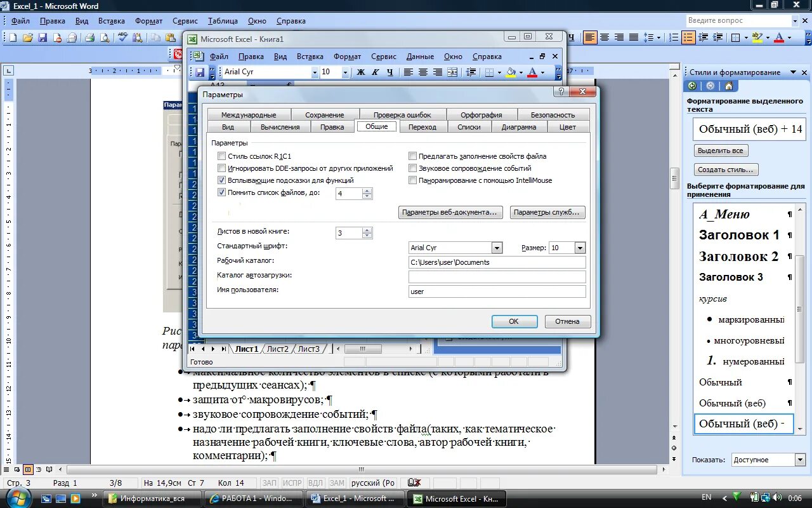Toggle Ignore DDE requests checkbox
The image size is (812, 508).
(x=221, y=168)
